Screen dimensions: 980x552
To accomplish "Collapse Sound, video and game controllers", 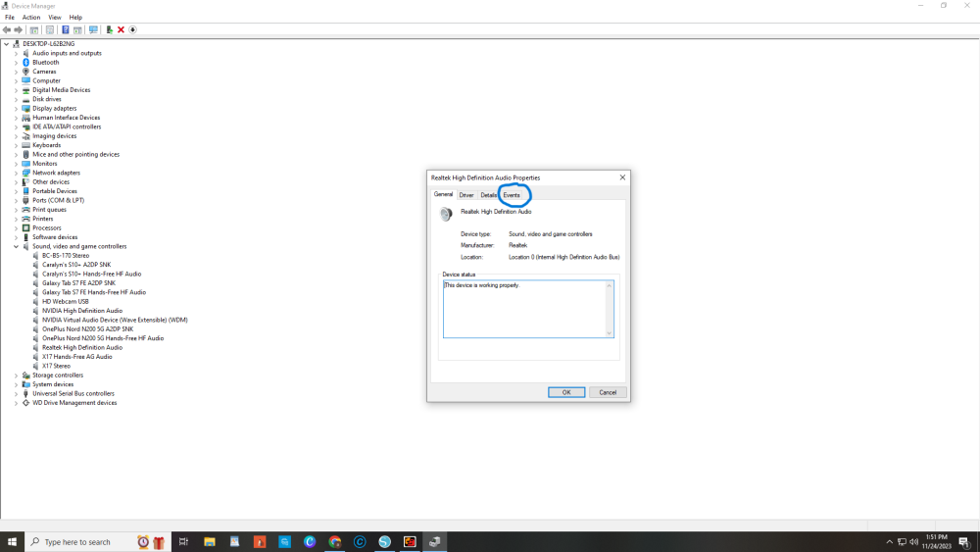I will 17,246.
